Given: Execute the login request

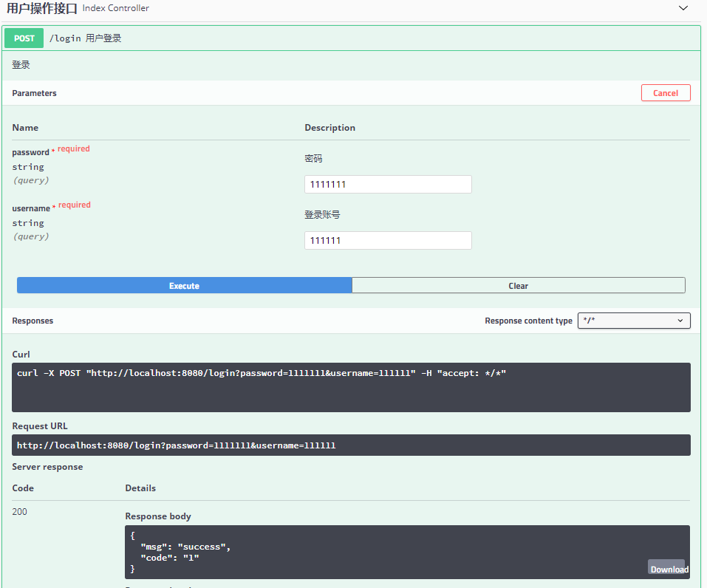Looking at the screenshot, I should [x=185, y=285].
